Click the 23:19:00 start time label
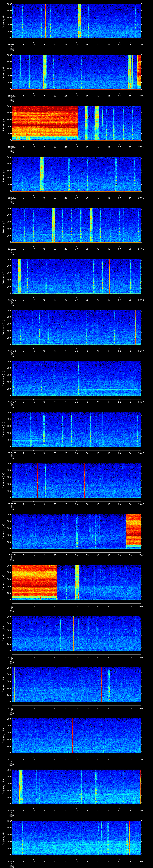Viewport: 153px width, 868px height. click(x=12, y=198)
